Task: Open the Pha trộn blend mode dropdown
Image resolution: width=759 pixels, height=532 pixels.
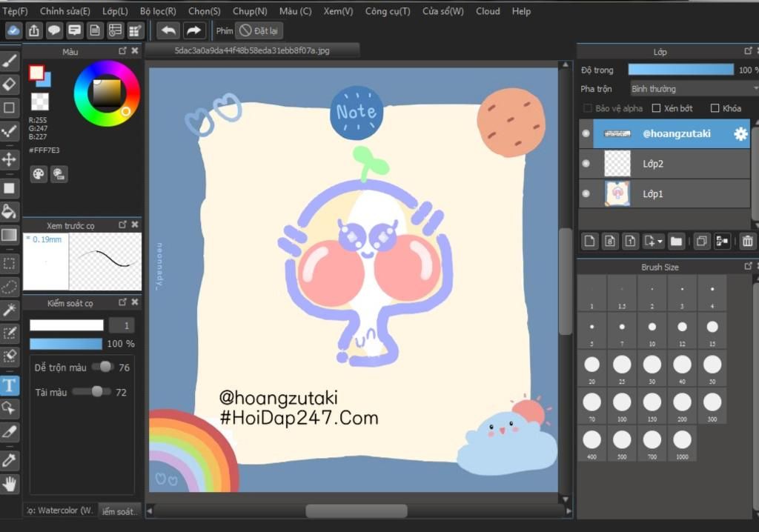Action: (694, 89)
